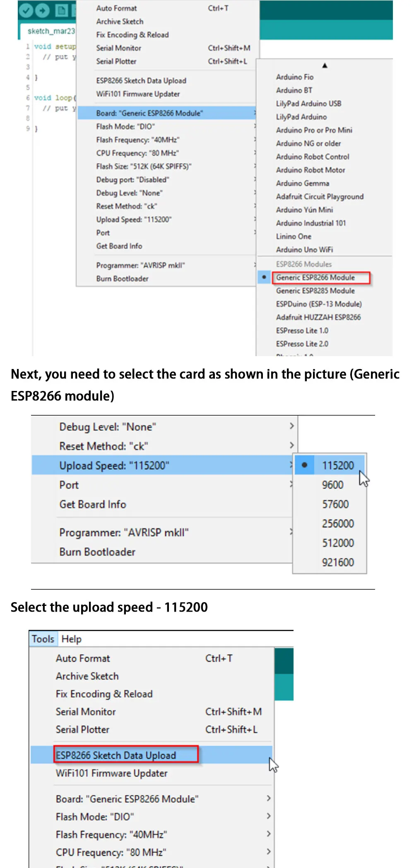Set the upload speed to 921600
The height and width of the screenshot is (868, 414).
pyautogui.click(x=338, y=562)
